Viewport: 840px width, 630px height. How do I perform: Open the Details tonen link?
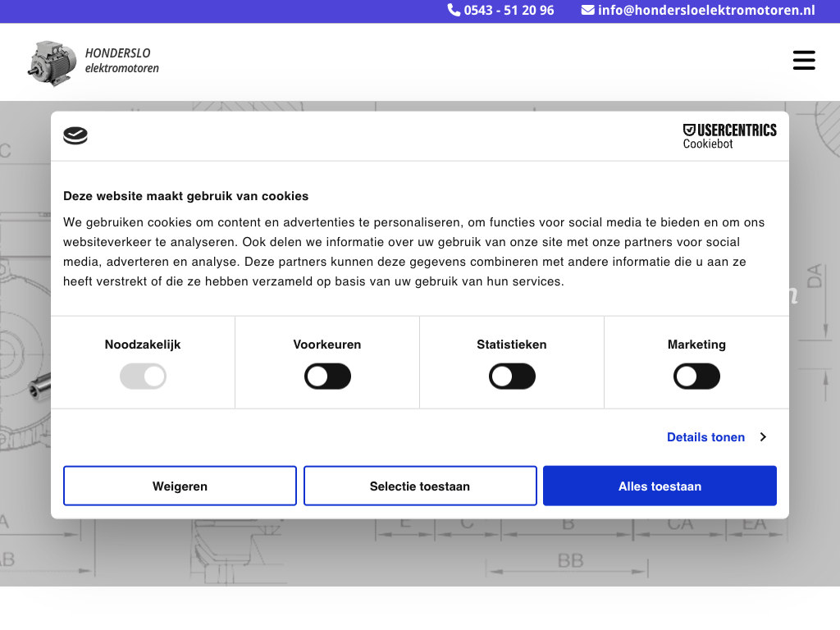pyautogui.click(x=705, y=437)
